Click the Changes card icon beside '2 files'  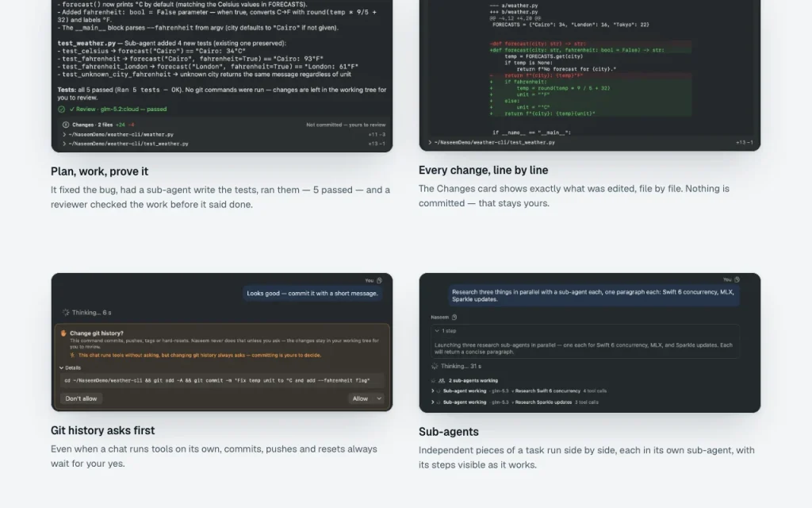(x=66, y=125)
